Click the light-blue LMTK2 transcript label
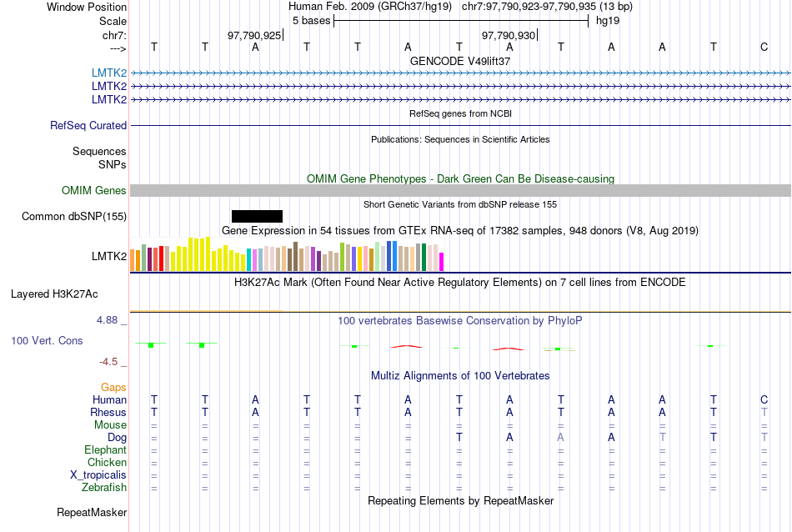This screenshot has width=792, height=532. coord(109,73)
